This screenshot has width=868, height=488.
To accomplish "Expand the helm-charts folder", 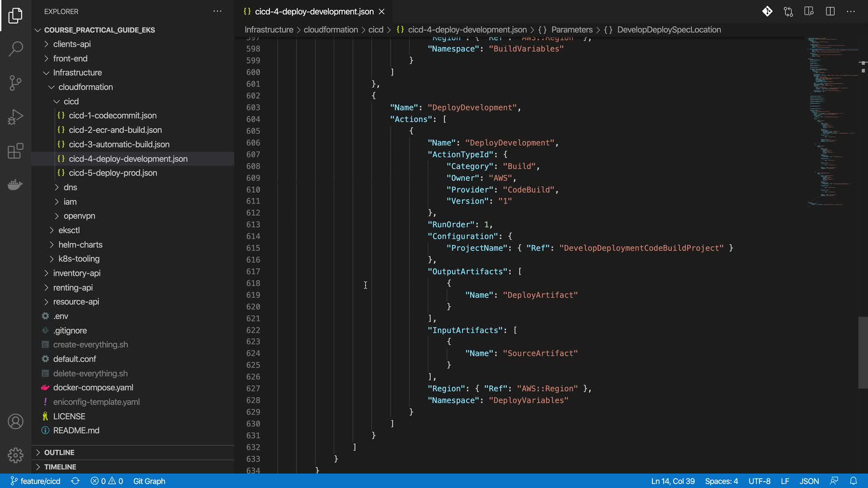I will (80, 244).
